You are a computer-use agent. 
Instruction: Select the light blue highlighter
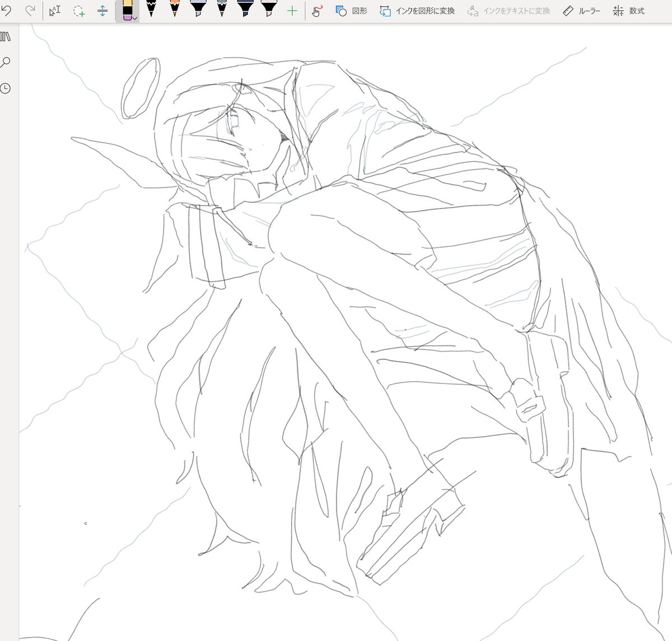(x=198, y=8)
